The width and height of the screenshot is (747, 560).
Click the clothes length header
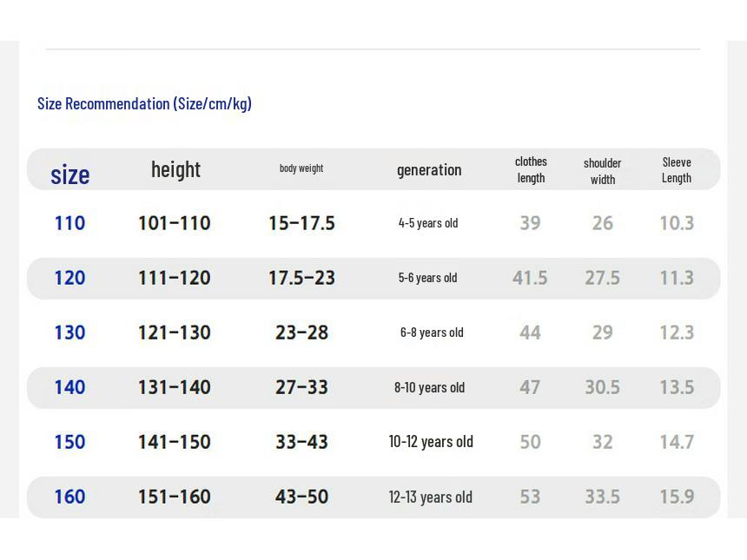pyautogui.click(x=531, y=169)
